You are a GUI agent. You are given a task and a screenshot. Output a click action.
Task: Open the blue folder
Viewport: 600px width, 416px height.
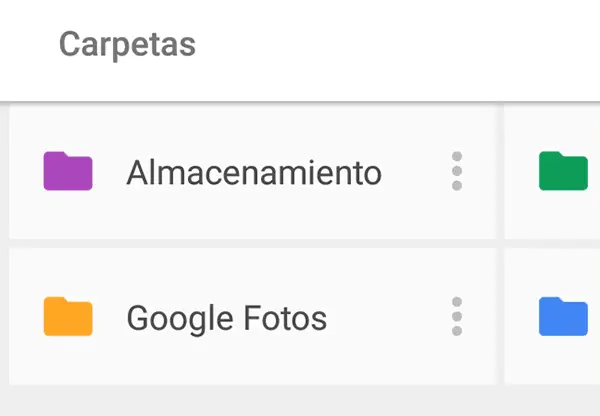click(563, 317)
